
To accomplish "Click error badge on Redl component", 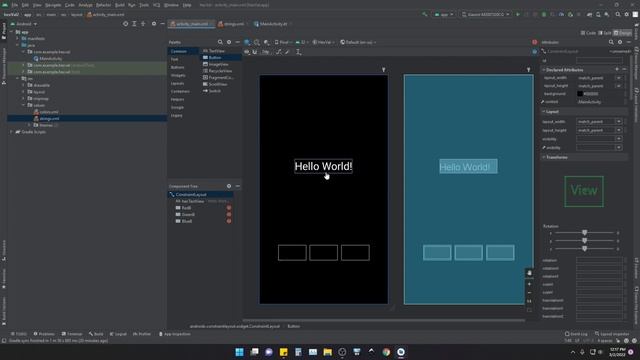I will pos(229,208).
